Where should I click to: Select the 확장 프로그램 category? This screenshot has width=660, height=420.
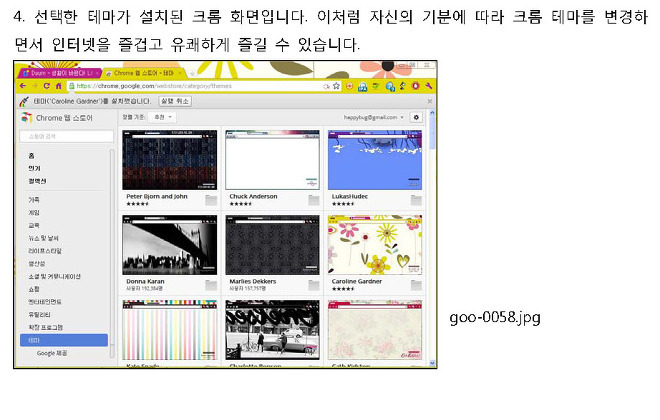coord(45,327)
